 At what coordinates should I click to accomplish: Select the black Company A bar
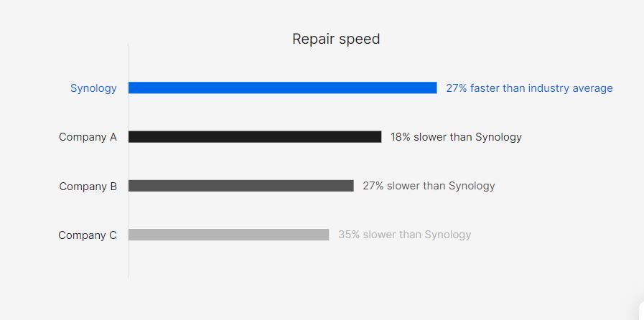coord(255,136)
